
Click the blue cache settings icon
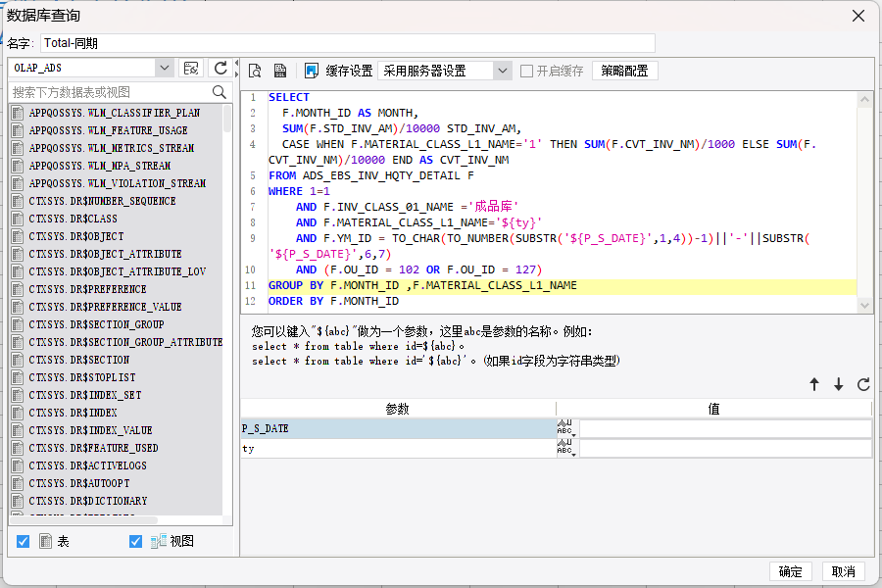312,71
